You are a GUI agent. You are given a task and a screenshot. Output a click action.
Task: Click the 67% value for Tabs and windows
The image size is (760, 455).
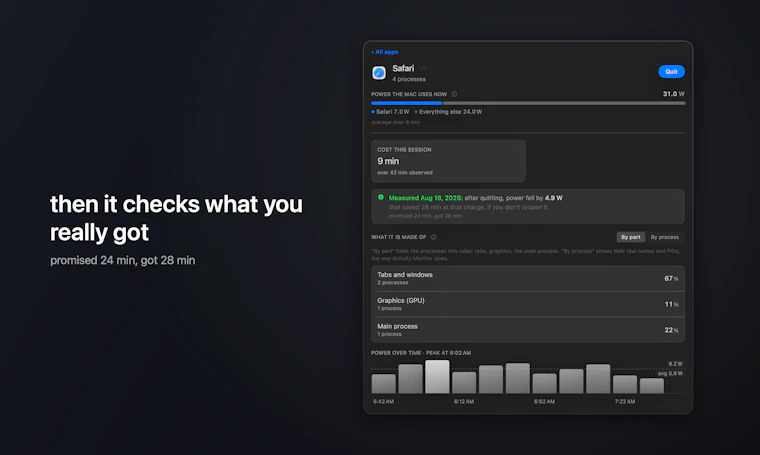(x=671, y=279)
